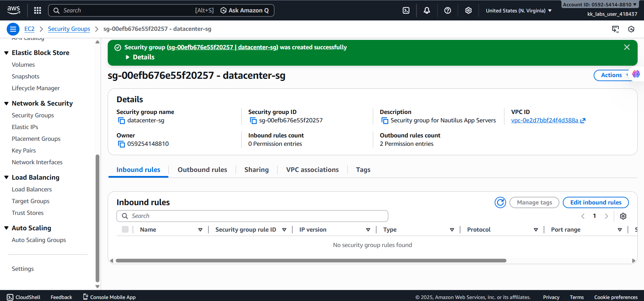Click Edit inbound rules button
Screen dimensions: 644x301
(x=595, y=202)
